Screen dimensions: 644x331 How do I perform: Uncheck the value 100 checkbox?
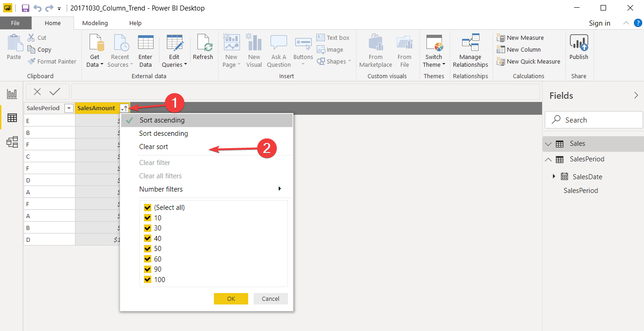(148, 280)
